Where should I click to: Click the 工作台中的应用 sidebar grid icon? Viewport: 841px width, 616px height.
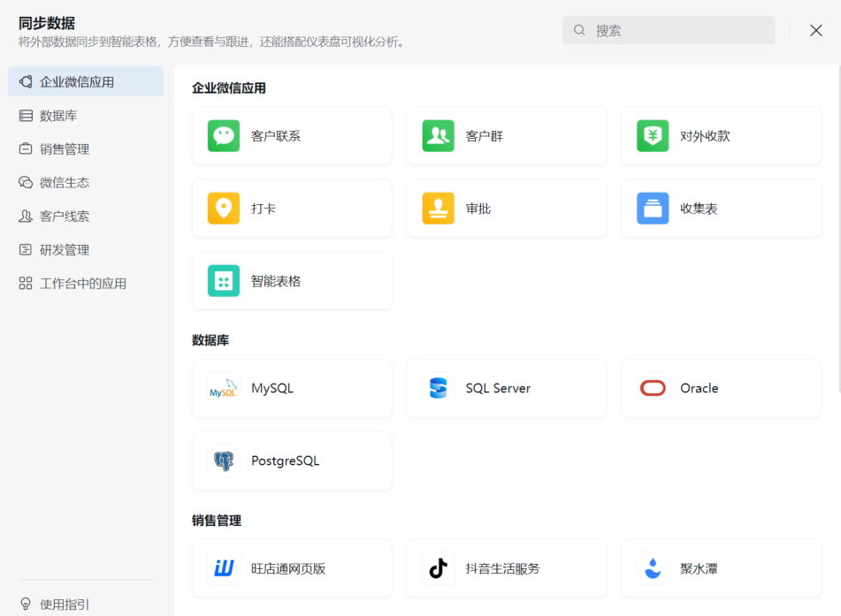[x=26, y=283]
